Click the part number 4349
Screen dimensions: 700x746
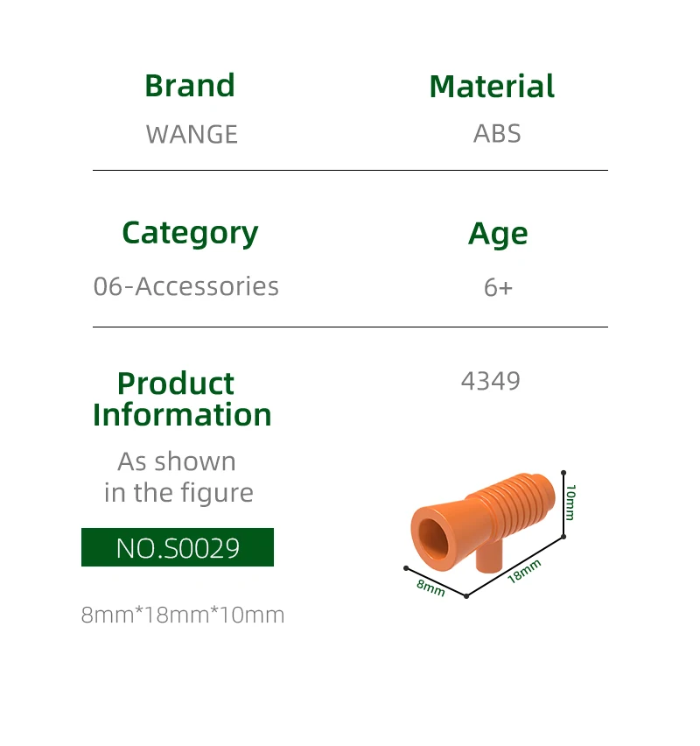[490, 381]
